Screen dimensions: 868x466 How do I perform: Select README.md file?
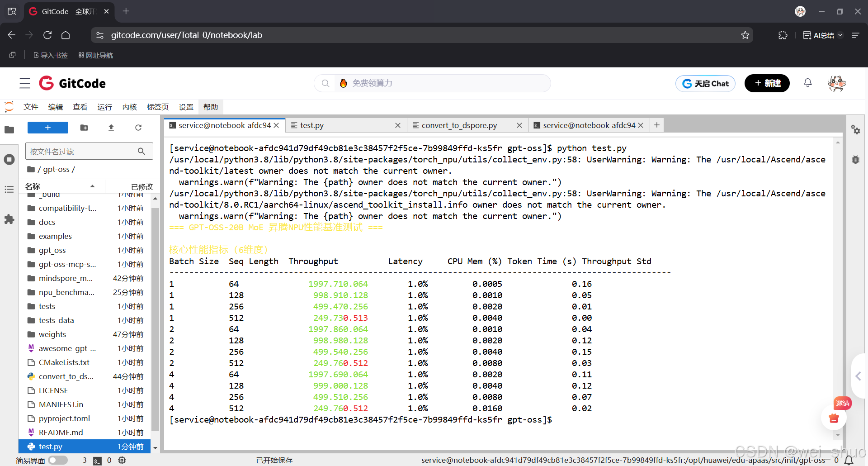pyautogui.click(x=85, y=433)
